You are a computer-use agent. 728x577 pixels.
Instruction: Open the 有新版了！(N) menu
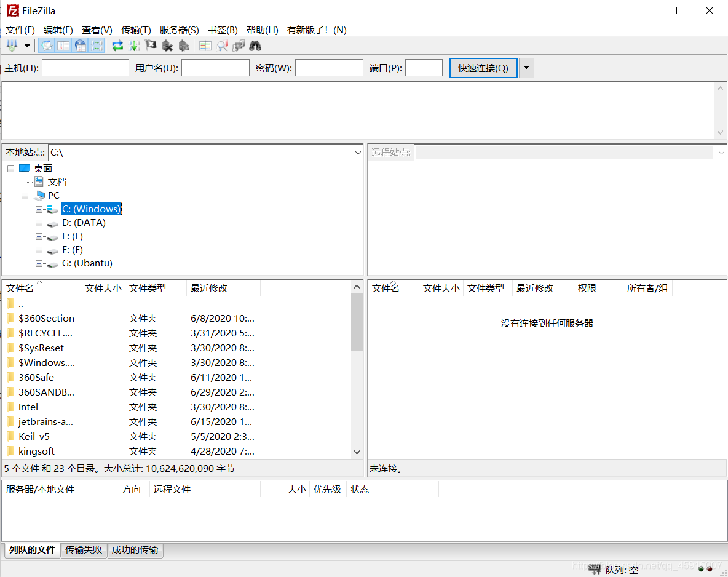click(x=317, y=30)
